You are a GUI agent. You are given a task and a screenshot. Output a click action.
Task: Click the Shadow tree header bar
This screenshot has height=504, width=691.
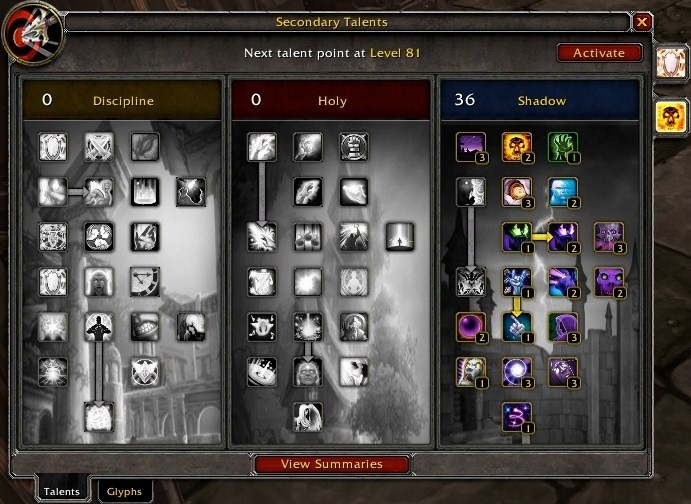point(540,100)
